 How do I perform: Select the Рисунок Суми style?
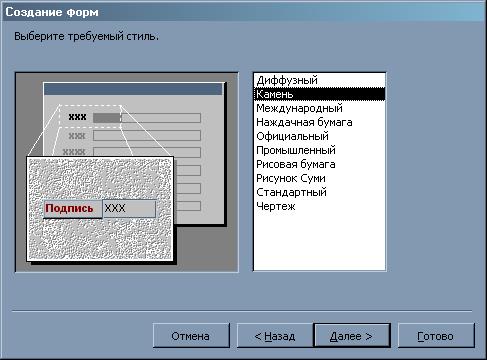pos(319,178)
